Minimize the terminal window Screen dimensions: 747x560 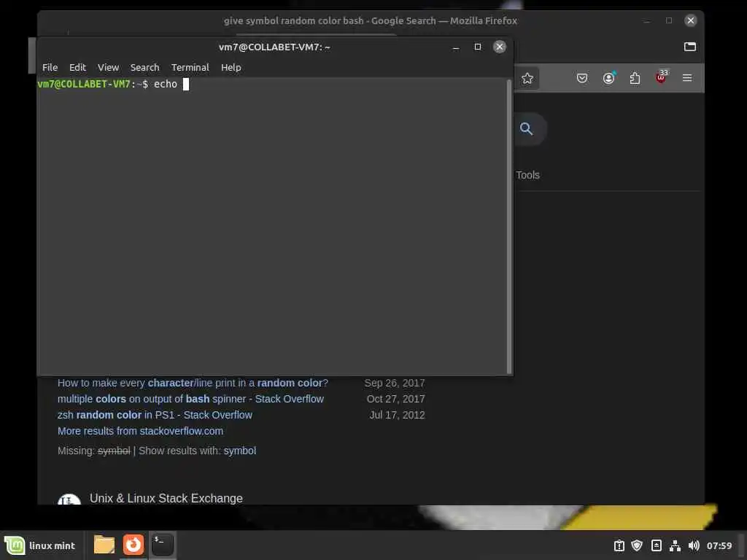[456, 47]
